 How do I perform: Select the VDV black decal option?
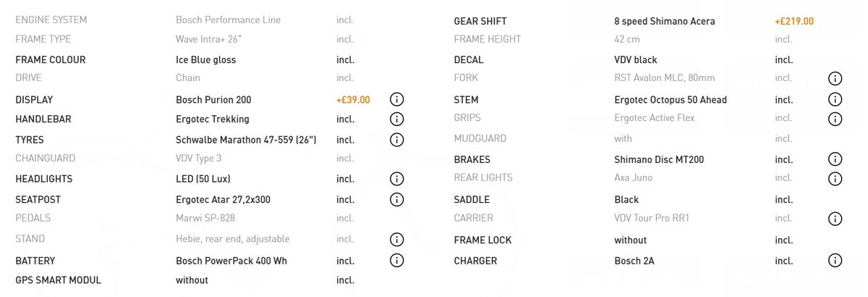635,60
